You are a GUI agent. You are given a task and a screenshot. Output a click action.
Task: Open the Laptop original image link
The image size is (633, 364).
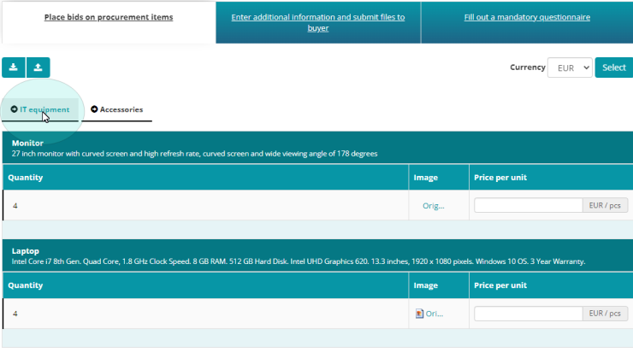point(435,314)
